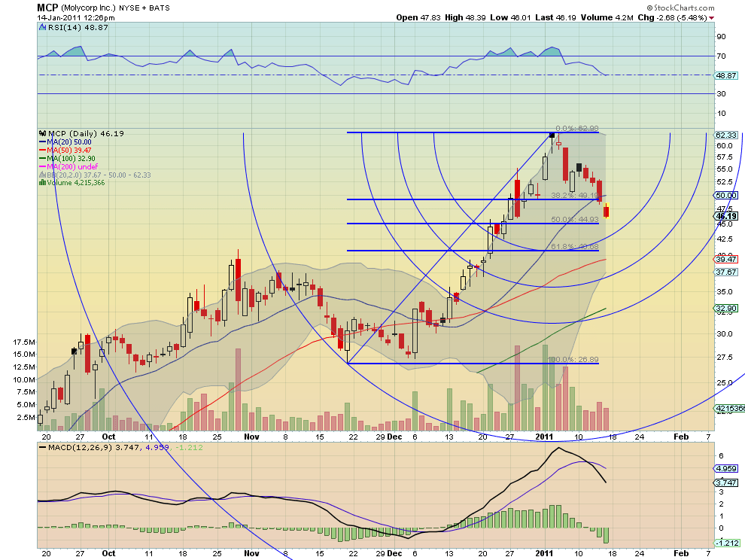Click the 30 level on RSI scale
This screenshot has width=745, height=560.
click(x=721, y=93)
